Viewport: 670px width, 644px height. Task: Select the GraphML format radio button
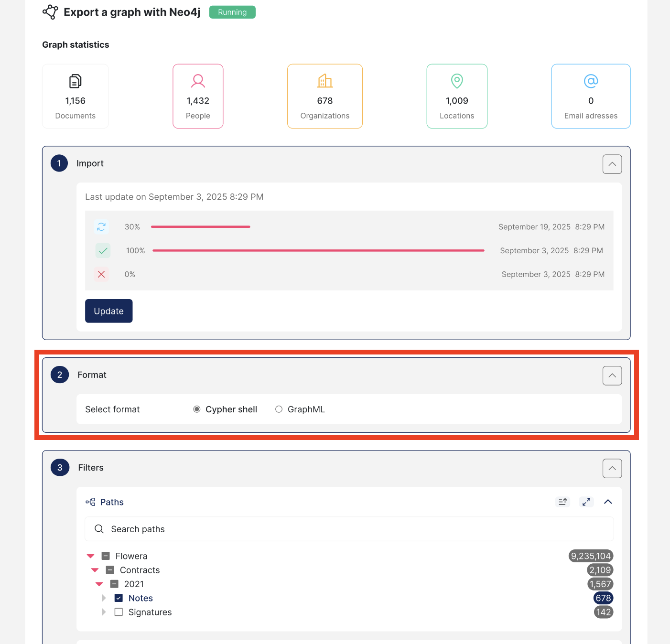(x=279, y=409)
